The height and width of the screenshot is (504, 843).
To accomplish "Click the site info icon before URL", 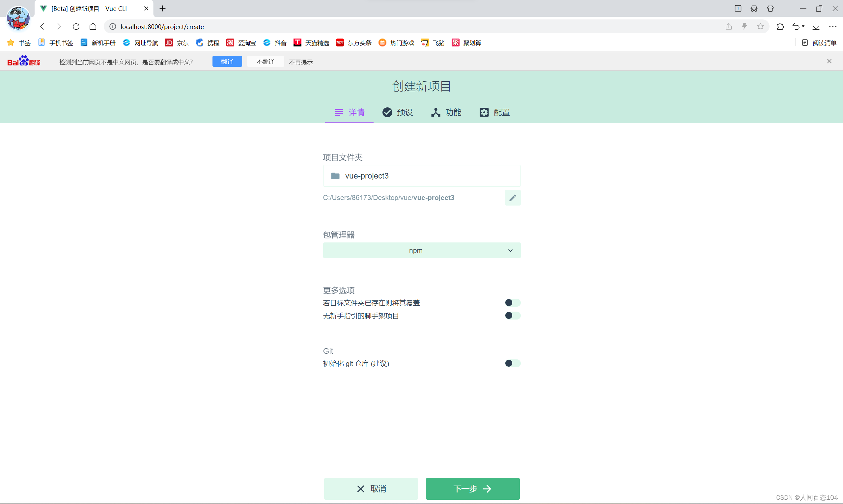I will 113,26.
